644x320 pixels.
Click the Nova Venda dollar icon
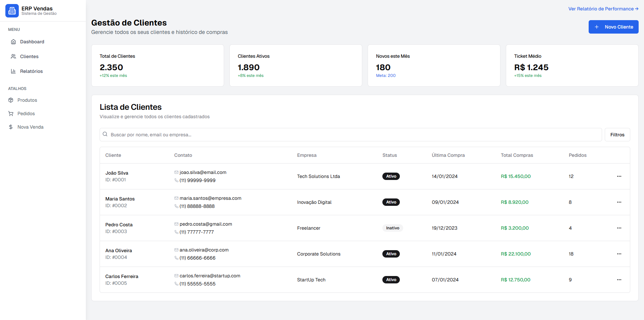(x=11, y=127)
